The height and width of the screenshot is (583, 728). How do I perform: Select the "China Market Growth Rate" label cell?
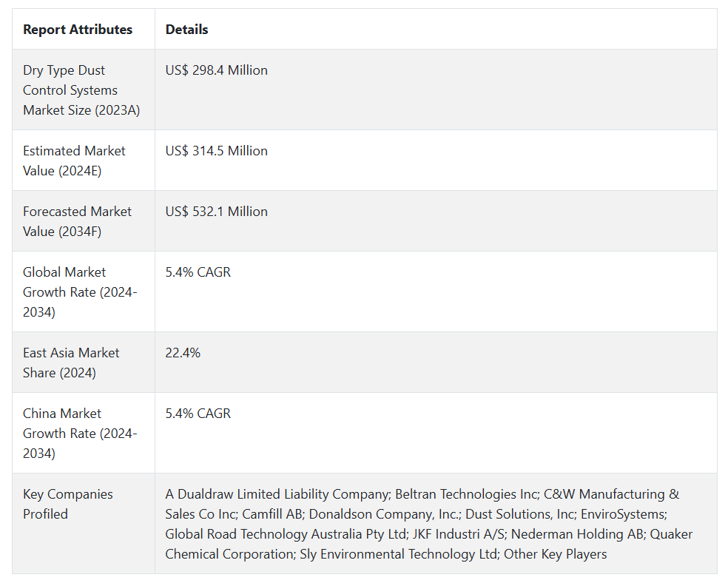point(80,433)
